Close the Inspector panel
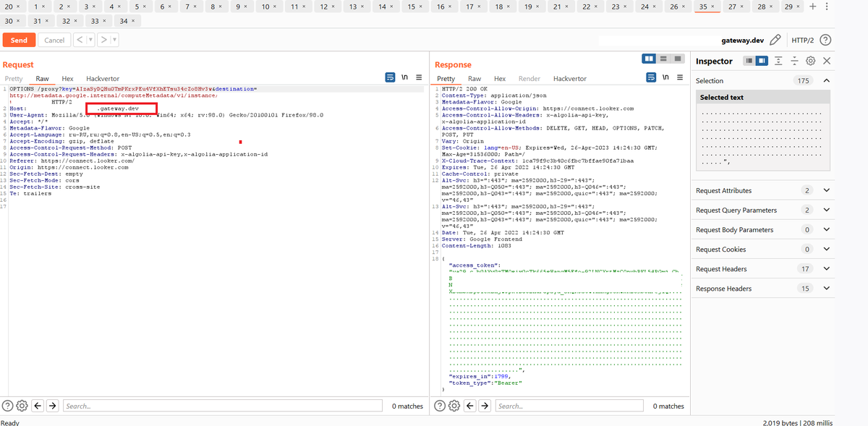 tap(827, 61)
